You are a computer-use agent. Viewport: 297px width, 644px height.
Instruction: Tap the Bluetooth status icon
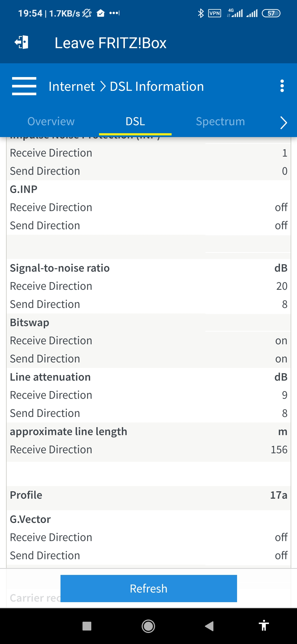click(201, 13)
